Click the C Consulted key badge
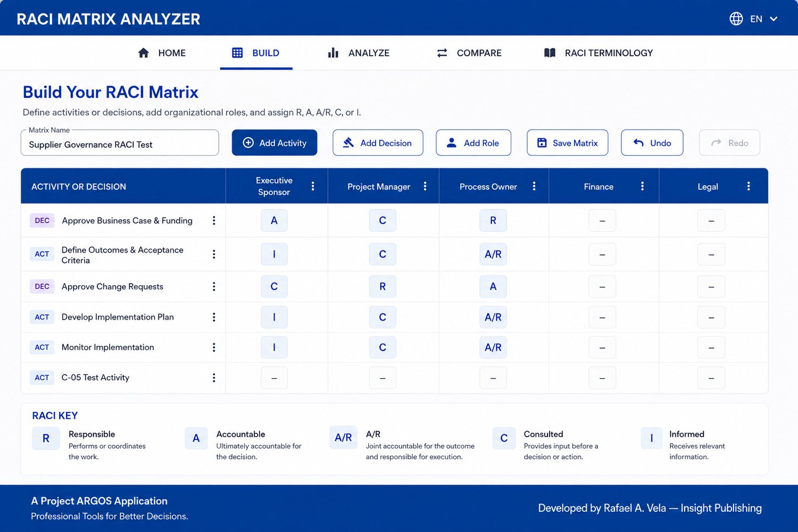798x532 pixels. pos(504,438)
